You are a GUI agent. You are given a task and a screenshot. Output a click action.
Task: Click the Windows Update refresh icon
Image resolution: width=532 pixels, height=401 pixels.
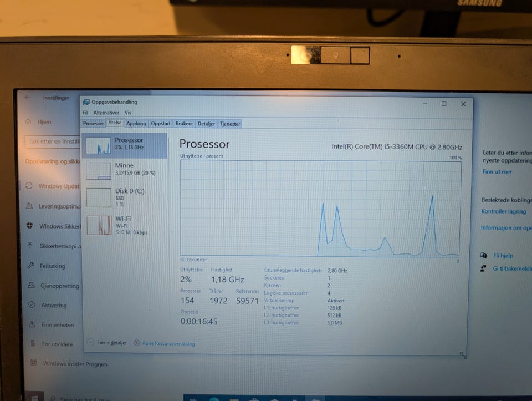click(x=29, y=185)
